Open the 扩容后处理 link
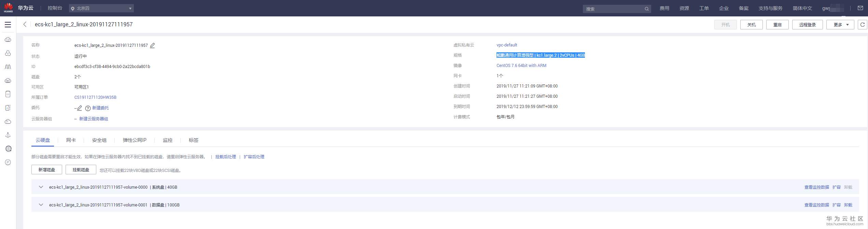This screenshot has height=229, width=868. 254,157
